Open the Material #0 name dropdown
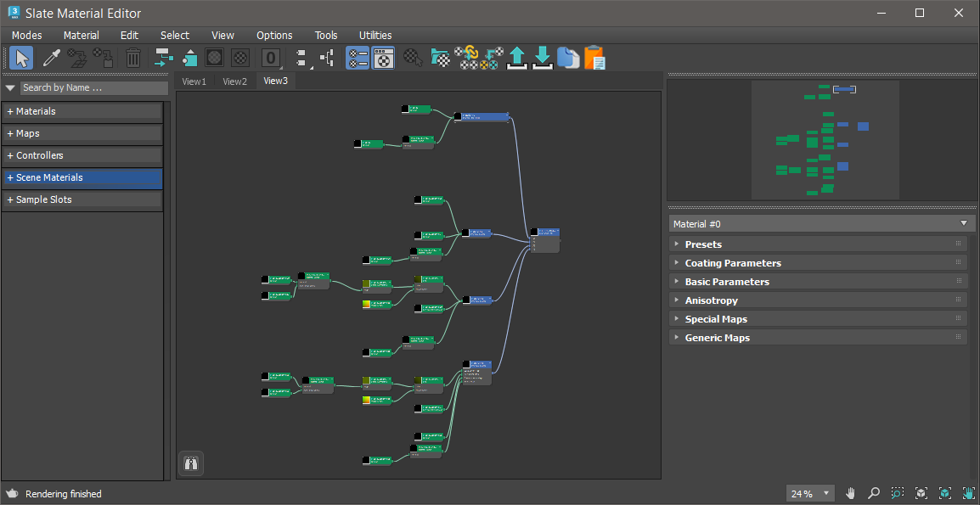 tap(963, 223)
